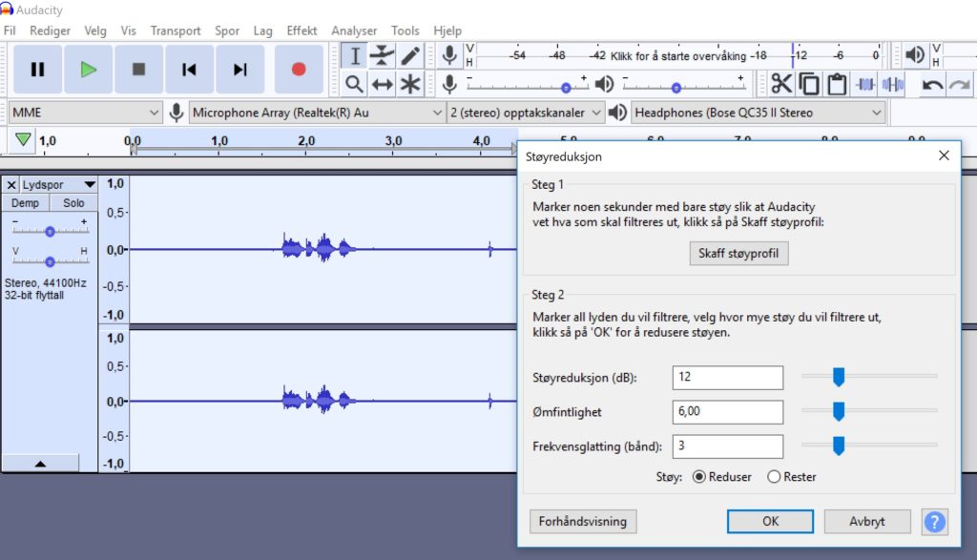977x560 pixels.
Task: Open the Analyser menu
Action: coord(354,31)
